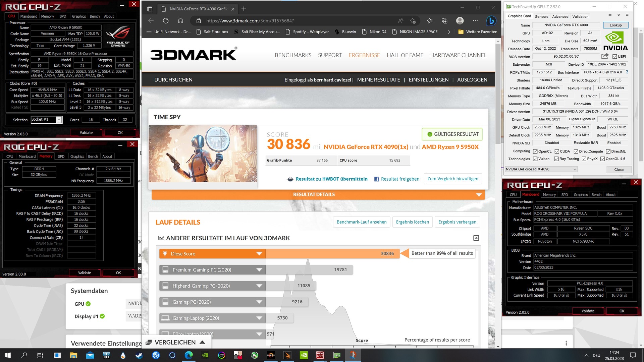Image resolution: width=644 pixels, height=362 pixels.
Task: Click the GPU-Z screenshot camera icon
Action: [x=610, y=15]
